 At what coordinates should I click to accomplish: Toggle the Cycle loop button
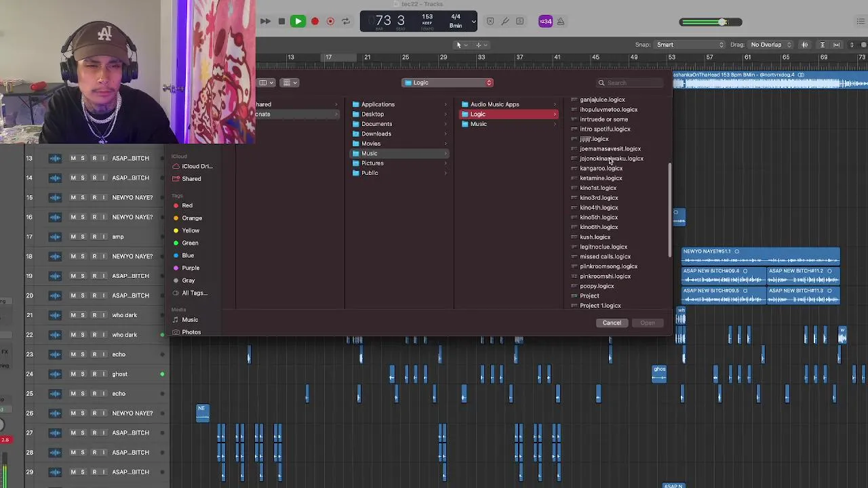click(346, 21)
